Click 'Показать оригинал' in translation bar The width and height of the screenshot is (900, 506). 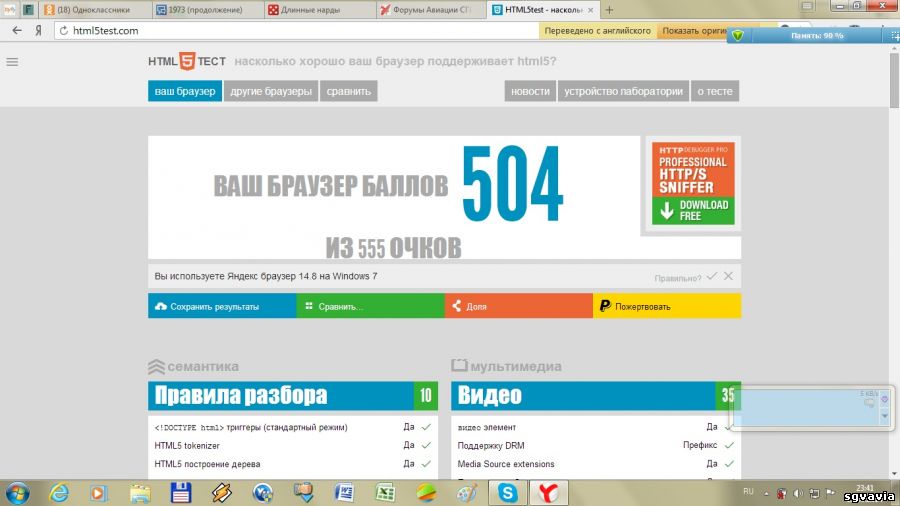695,31
